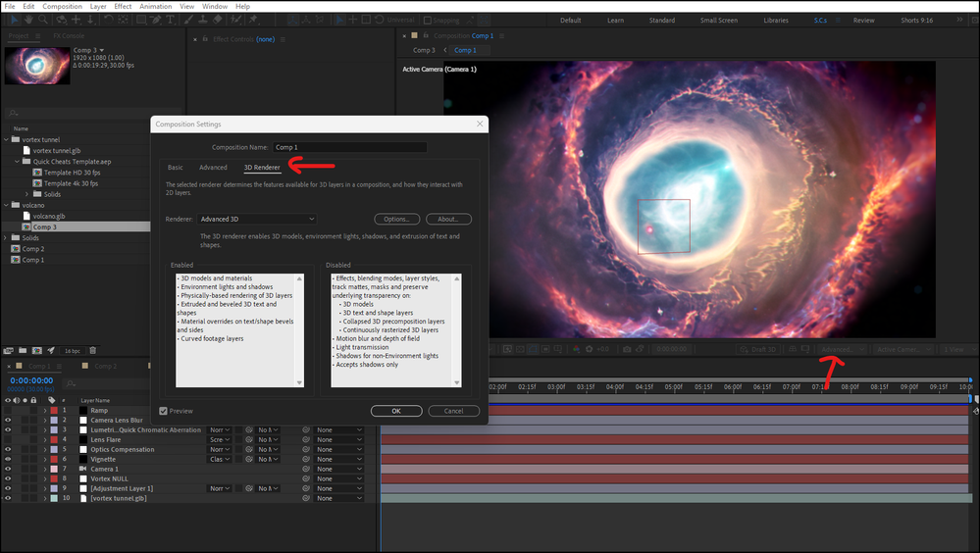Click the 16 bpc color depth indicator
The height and width of the screenshot is (553, 980).
[x=73, y=351]
